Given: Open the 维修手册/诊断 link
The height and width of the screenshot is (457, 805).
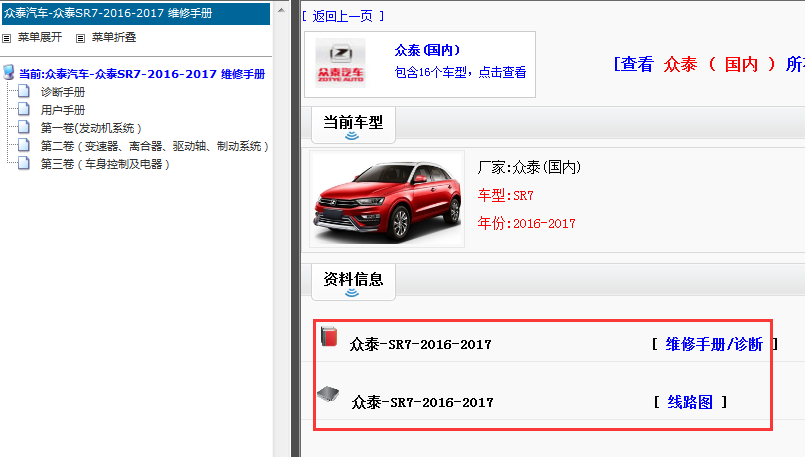Looking at the screenshot, I should (x=714, y=344).
